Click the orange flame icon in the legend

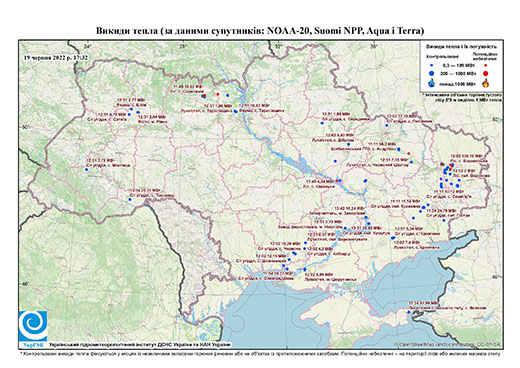(485, 83)
